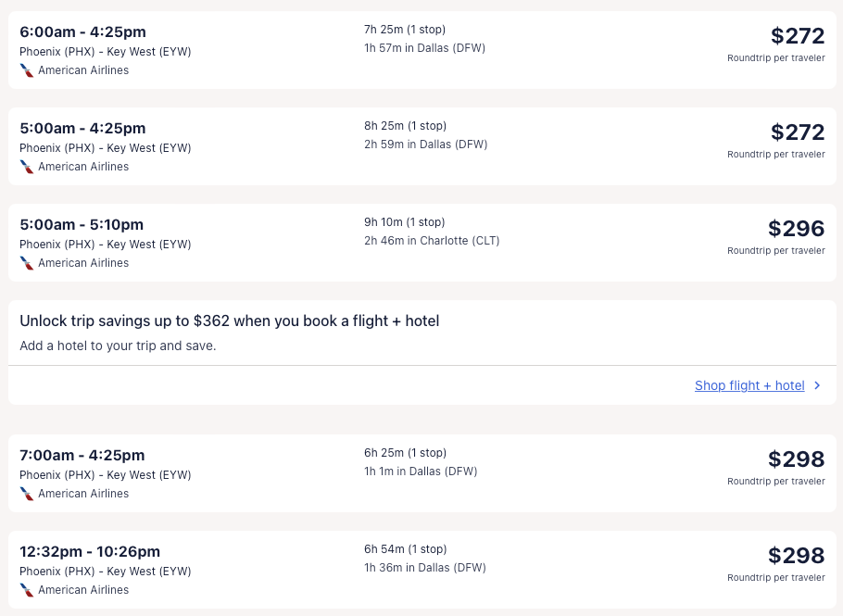843x616 pixels.
Task: Click American Airlines logo on 7:00am flight
Action: tap(27, 494)
